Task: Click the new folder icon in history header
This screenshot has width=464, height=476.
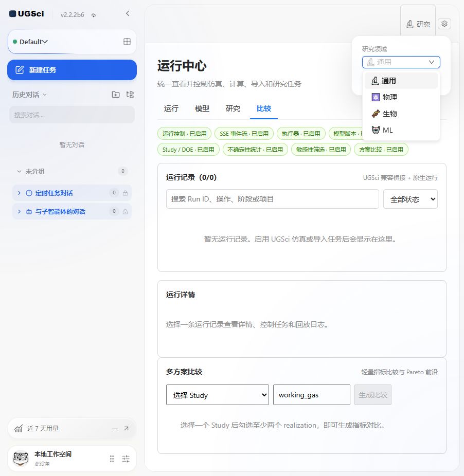Action: [x=115, y=95]
